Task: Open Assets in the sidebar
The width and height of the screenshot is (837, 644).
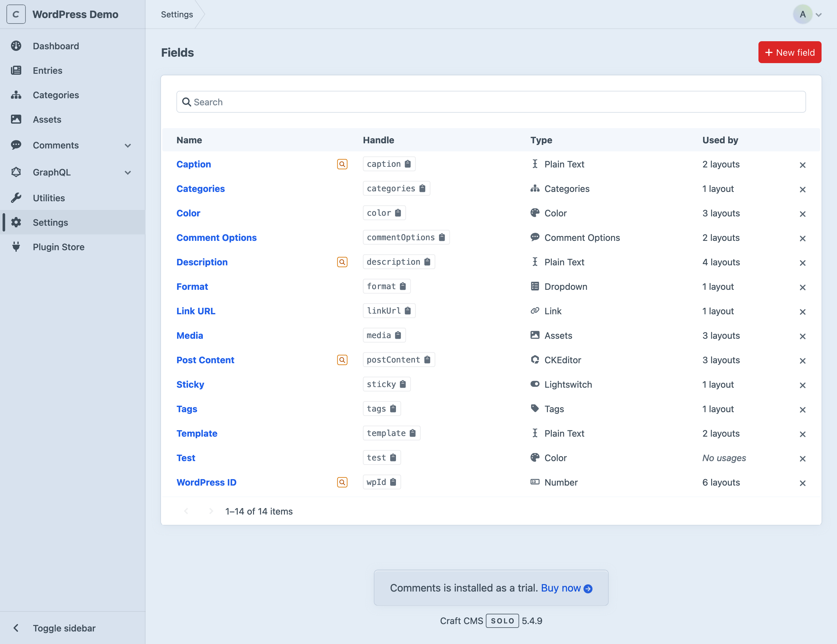Action: [x=73, y=119]
